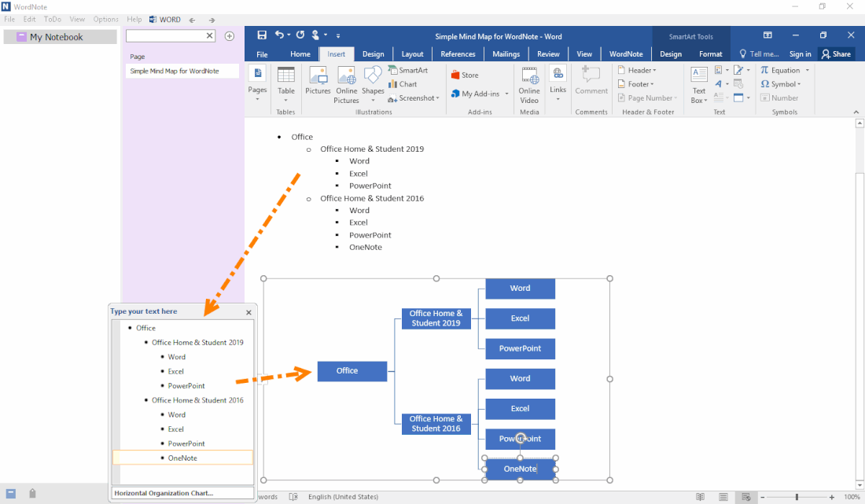Select the Office box in SmartArt
Viewport: 865px width, 504px height.
(x=352, y=371)
